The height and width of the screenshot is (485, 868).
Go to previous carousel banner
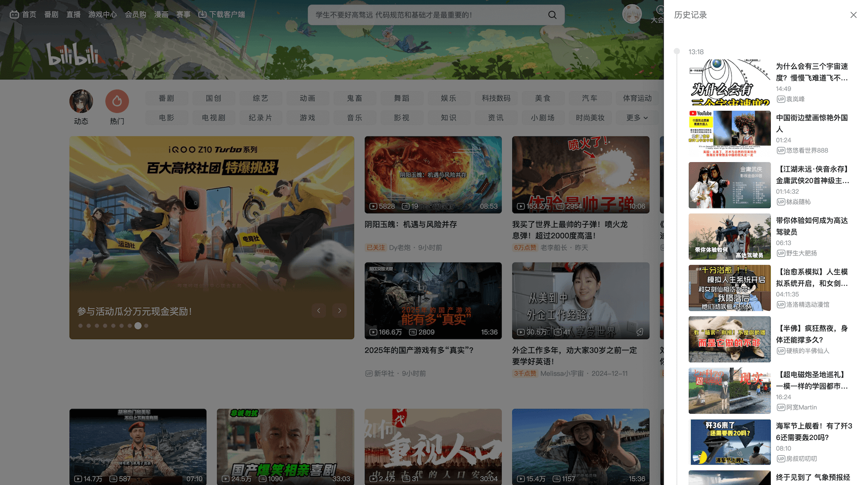click(x=319, y=311)
